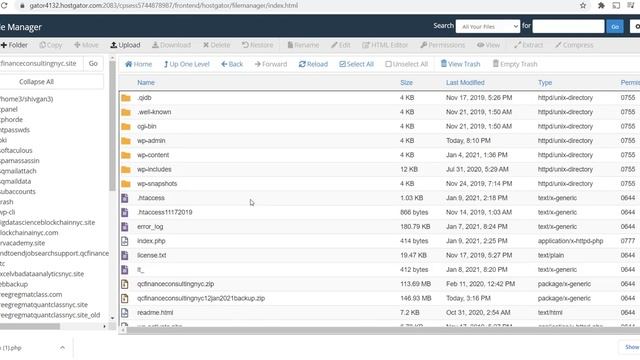The height and width of the screenshot is (360, 640).
Task: Select the .htaccess11172019 file name
Action: click(164, 212)
